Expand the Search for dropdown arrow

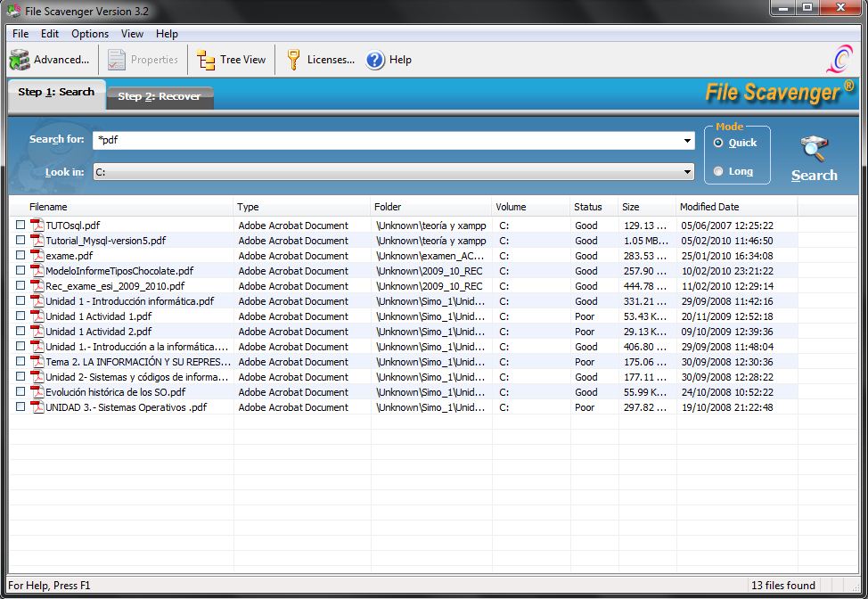pos(687,141)
